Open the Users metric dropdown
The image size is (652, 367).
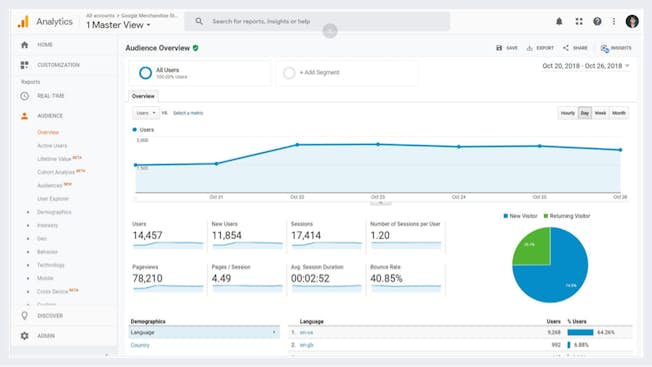click(x=146, y=113)
